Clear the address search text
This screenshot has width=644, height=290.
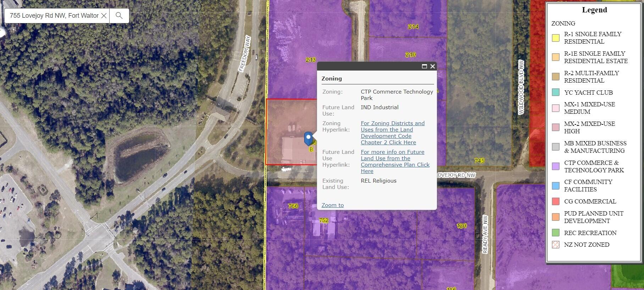click(104, 16)
